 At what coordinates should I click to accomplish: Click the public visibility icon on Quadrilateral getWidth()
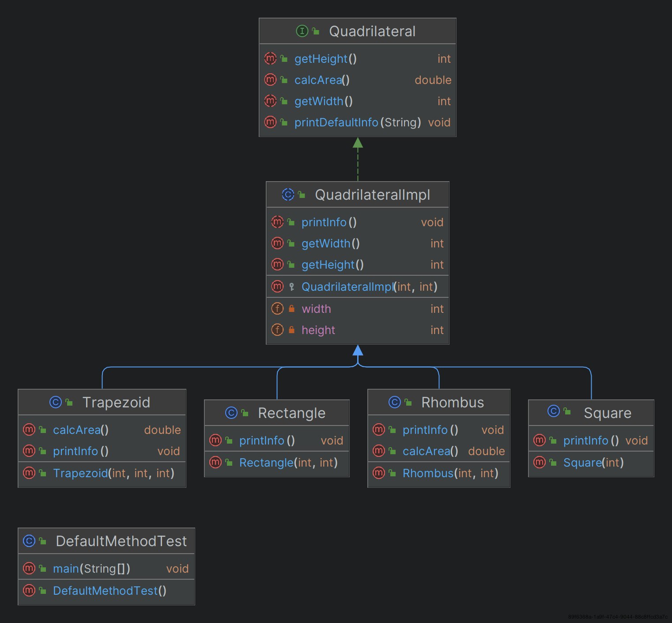284,101
